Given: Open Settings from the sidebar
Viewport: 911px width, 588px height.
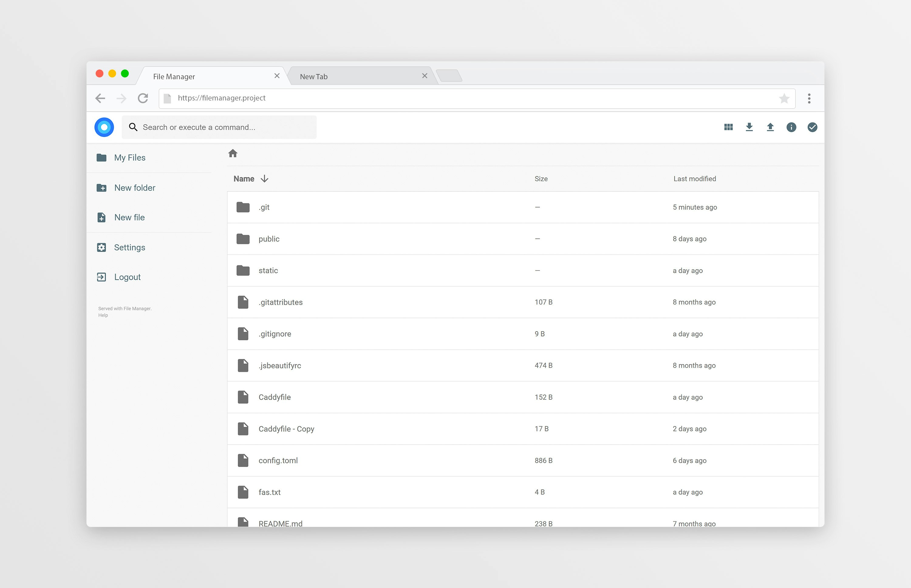Looking at the screenshot, I should [129, 247].
